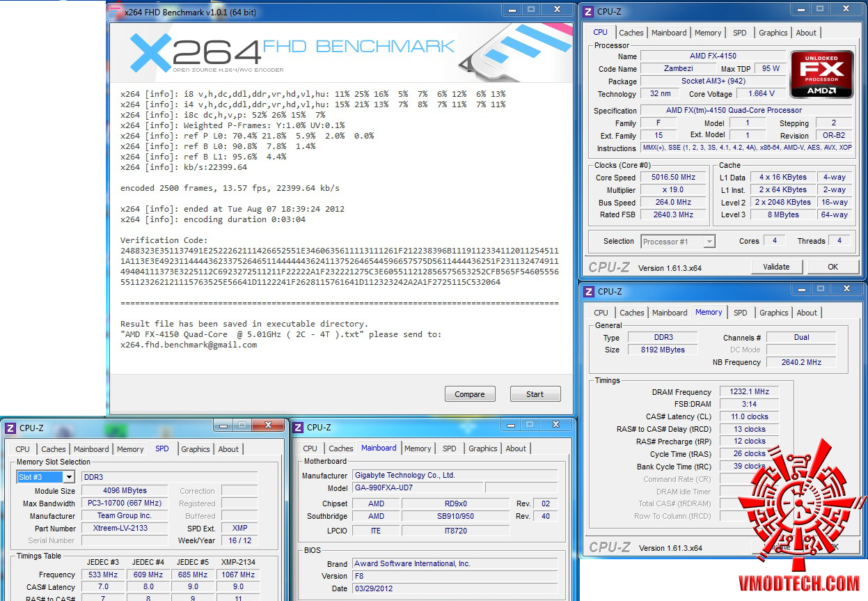Click the CPU-Z app icon in the Mainboard window title bar
868x601 pixels.
point(297,427)
